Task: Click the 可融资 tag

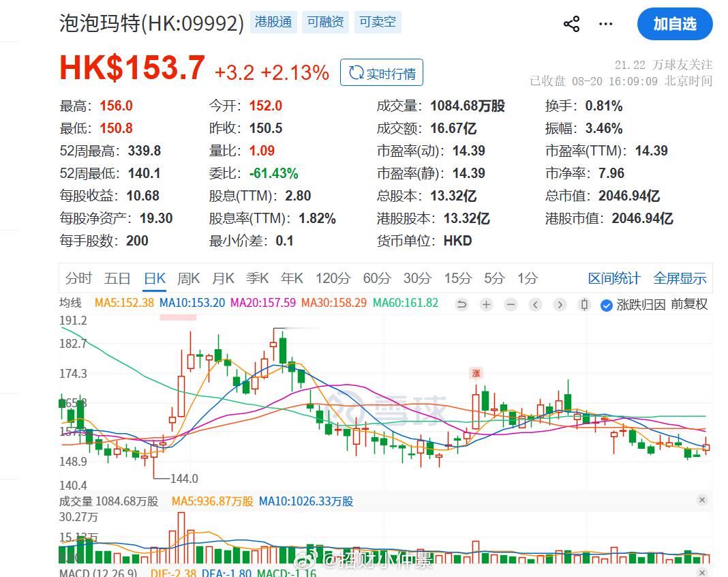Action: point(325,22)
